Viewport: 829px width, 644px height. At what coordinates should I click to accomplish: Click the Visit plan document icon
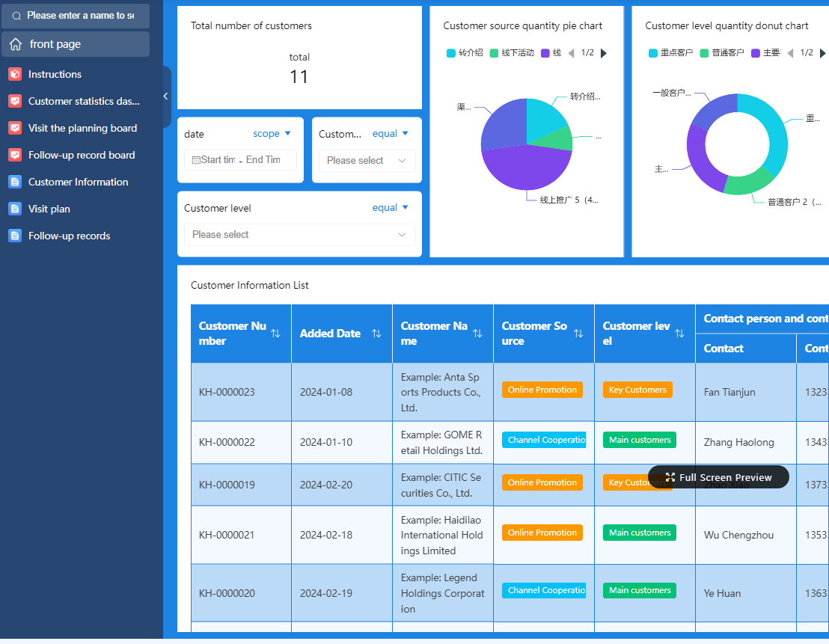coord(15,209)
